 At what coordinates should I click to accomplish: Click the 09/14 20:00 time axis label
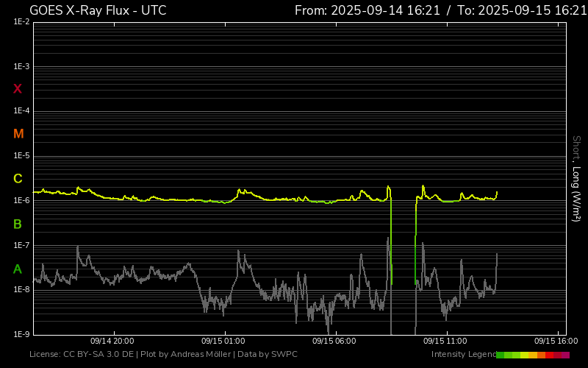point(112,342)
